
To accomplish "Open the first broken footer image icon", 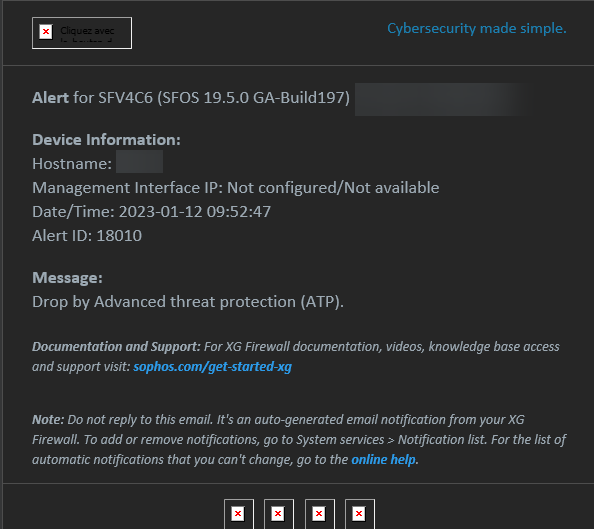I will pyautogui.click(x=239, y=514).
